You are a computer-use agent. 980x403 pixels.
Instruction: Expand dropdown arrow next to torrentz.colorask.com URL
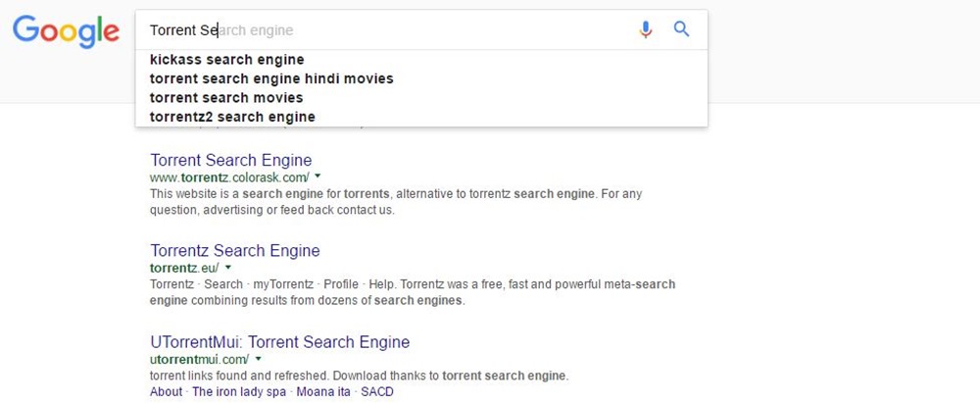coord(318,176)
